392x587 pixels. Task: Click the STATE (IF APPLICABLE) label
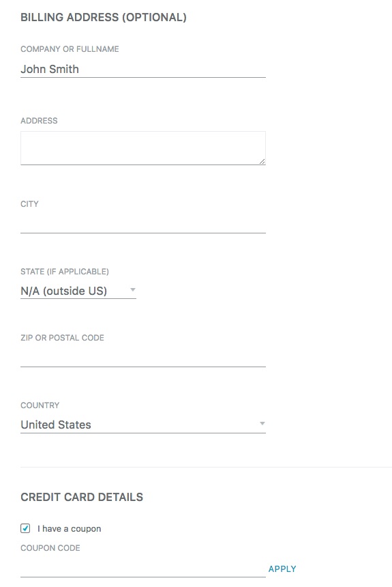click(x=65, y=272)
